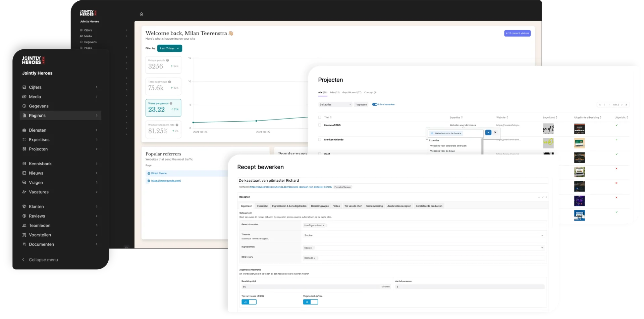Toggle the Vegetarisch ja/nee switch

pyautogui.click(x=310, y=302)
